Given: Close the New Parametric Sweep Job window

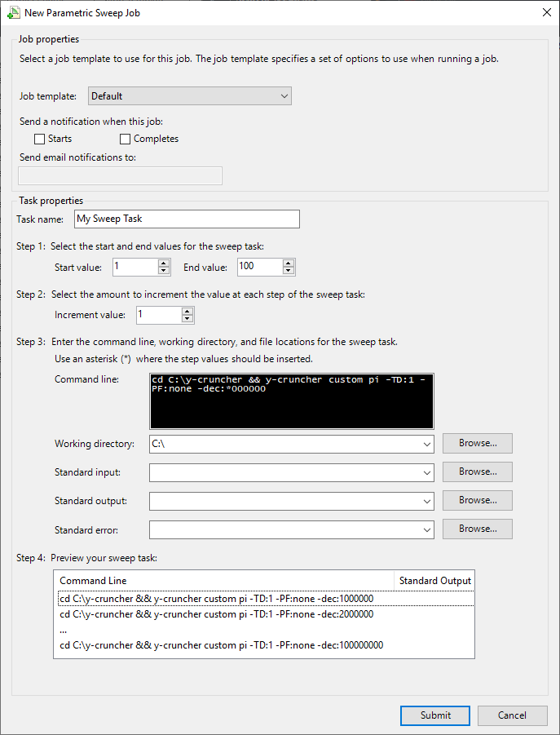Looking at the screenshot, I should point(546,13).
